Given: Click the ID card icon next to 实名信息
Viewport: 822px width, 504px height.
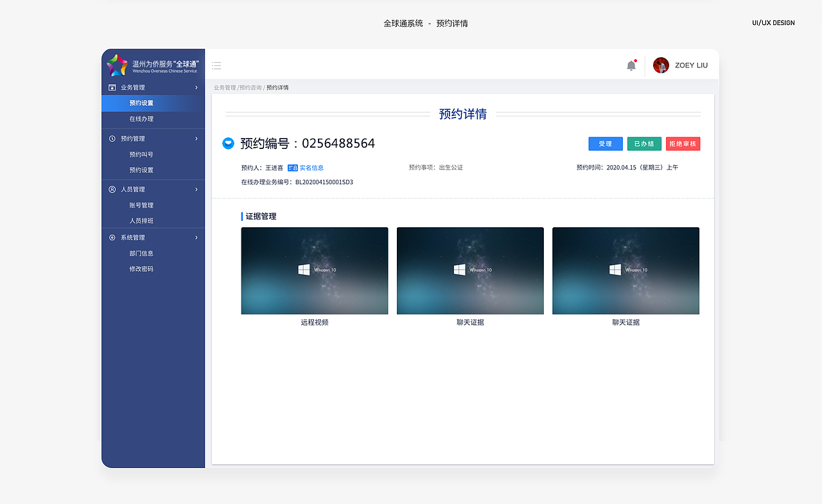Looking at the screenshot, I should pyautogui.click(x=292, y=168).
